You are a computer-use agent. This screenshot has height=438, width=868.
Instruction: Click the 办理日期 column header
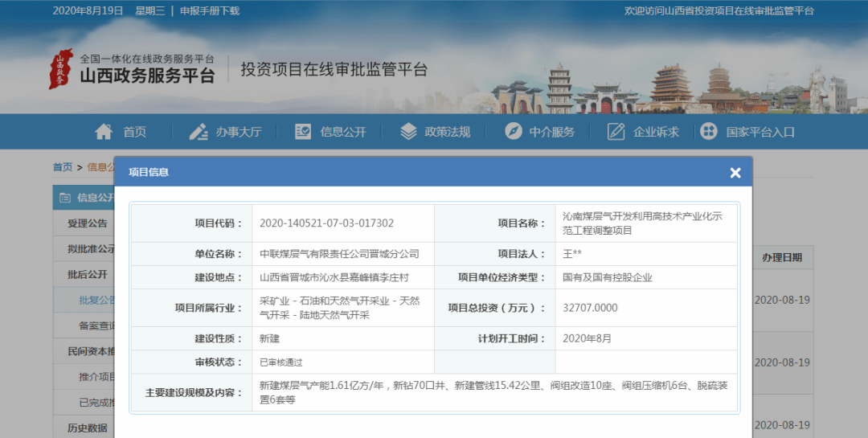(782, 257)
